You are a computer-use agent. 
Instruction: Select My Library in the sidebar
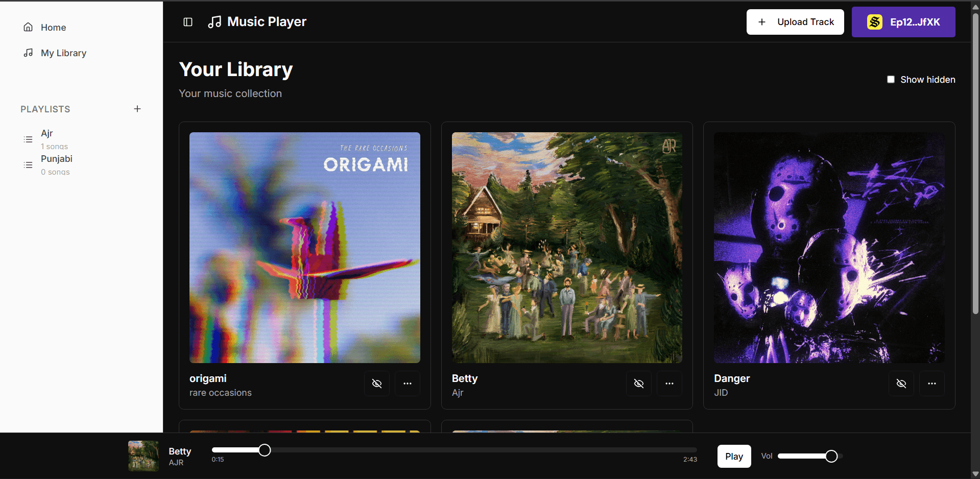click(63, 53)
